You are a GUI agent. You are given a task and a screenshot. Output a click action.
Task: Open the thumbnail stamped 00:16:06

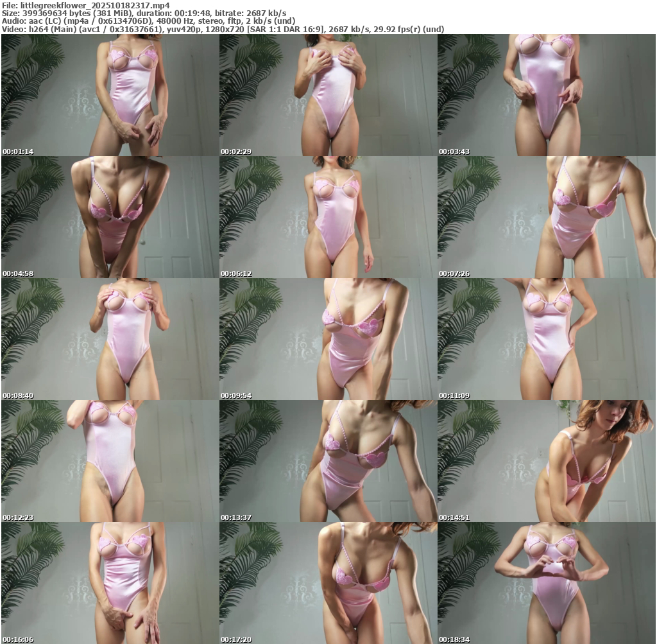110,583
